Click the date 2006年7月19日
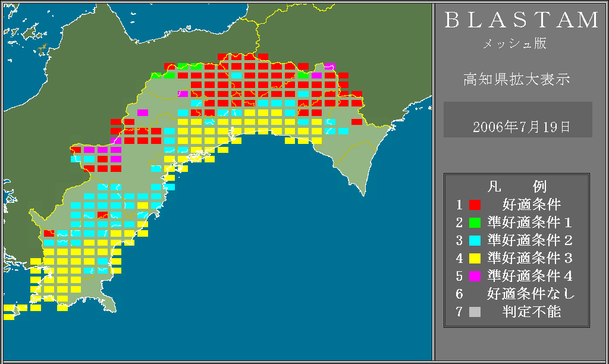Image resolution: width=609 pixels, height=364 pixels. click(x=521, y=127)
